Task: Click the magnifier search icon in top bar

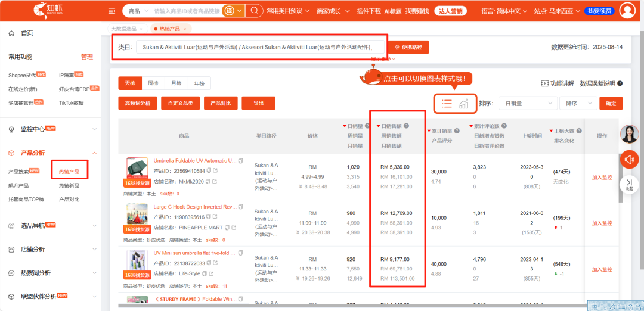Action: tap(254, 10)
